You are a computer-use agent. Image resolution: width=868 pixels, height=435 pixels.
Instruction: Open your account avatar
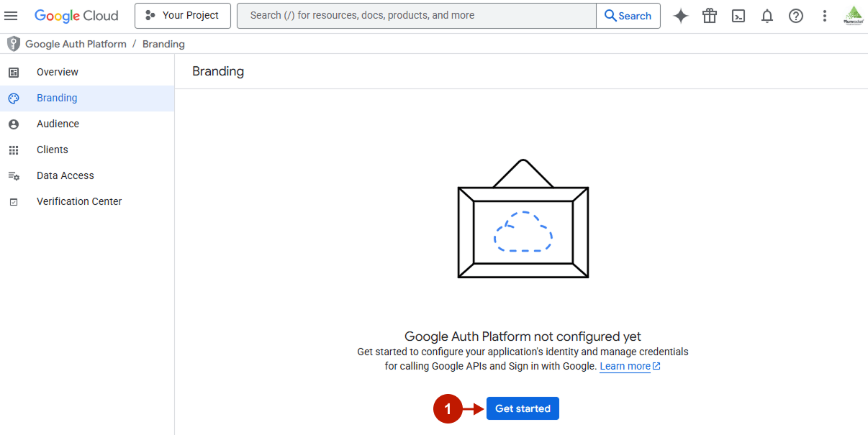852,15
